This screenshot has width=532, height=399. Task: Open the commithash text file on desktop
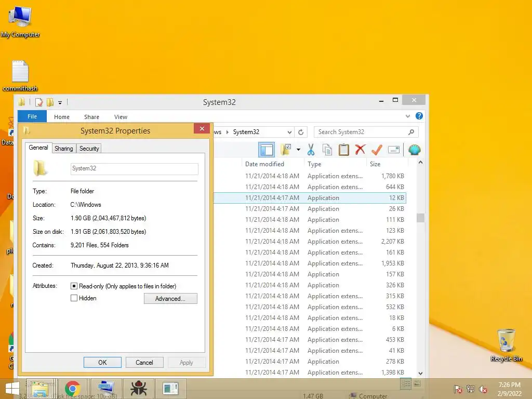(20, 75)
